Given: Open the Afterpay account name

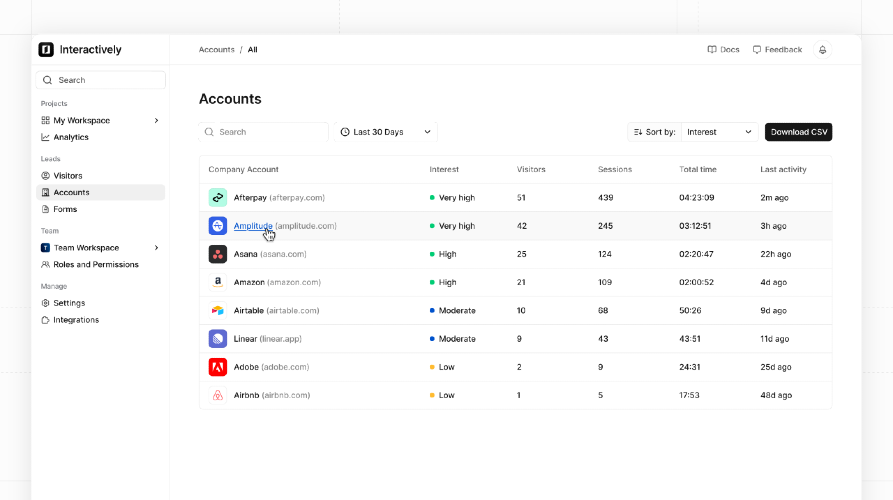Looking at the screenshot, I should coord(250,198).
